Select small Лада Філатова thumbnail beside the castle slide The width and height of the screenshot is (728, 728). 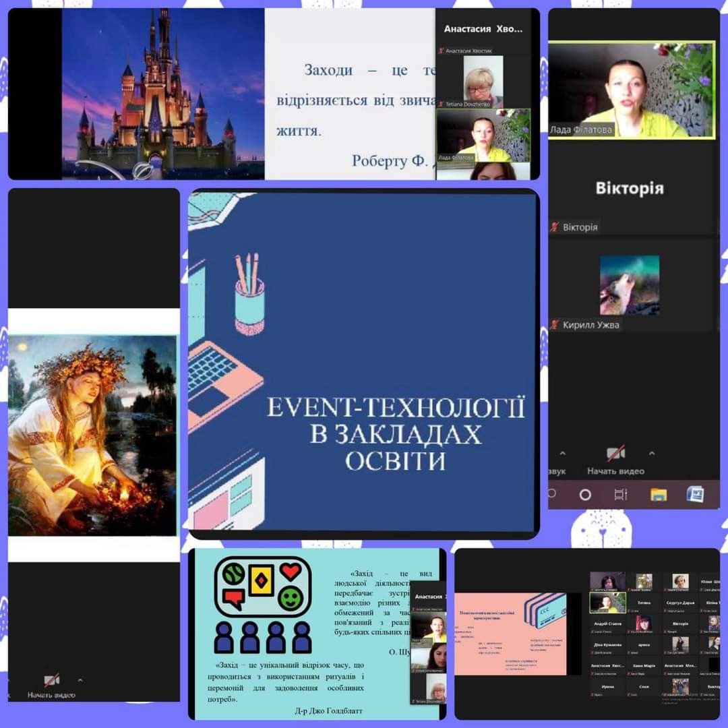click(x=483, y=135)
